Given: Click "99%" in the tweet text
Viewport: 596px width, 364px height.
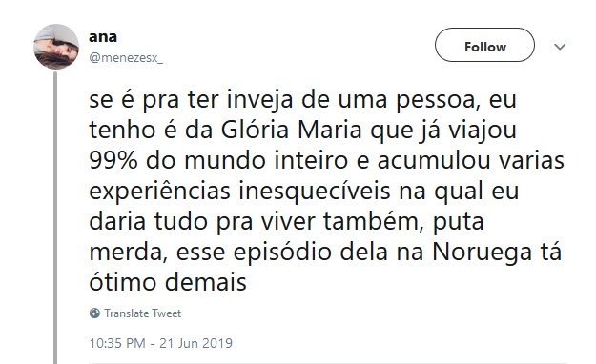Looking at the screenshot, I should coord(113,160).
